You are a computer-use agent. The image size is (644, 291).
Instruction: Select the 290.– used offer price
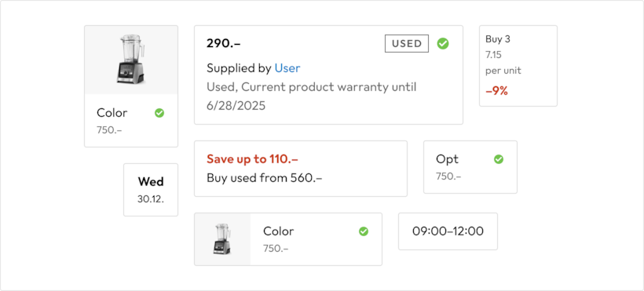pos(223,43)
